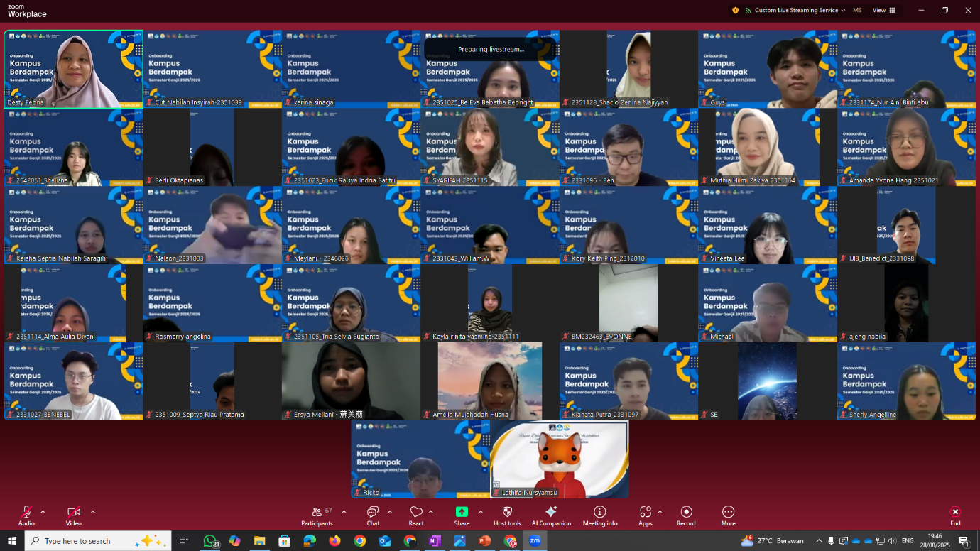Open the View layout menu

click(884, 11)
